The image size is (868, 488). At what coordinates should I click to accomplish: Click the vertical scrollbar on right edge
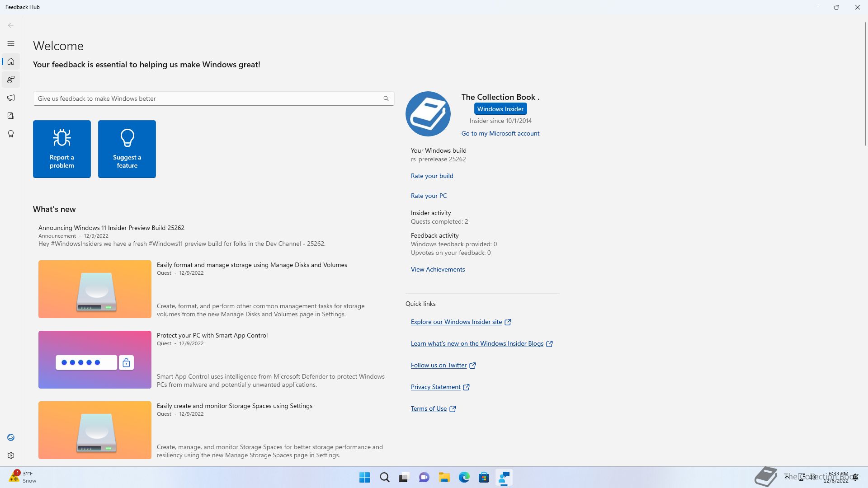coord(865,84)
